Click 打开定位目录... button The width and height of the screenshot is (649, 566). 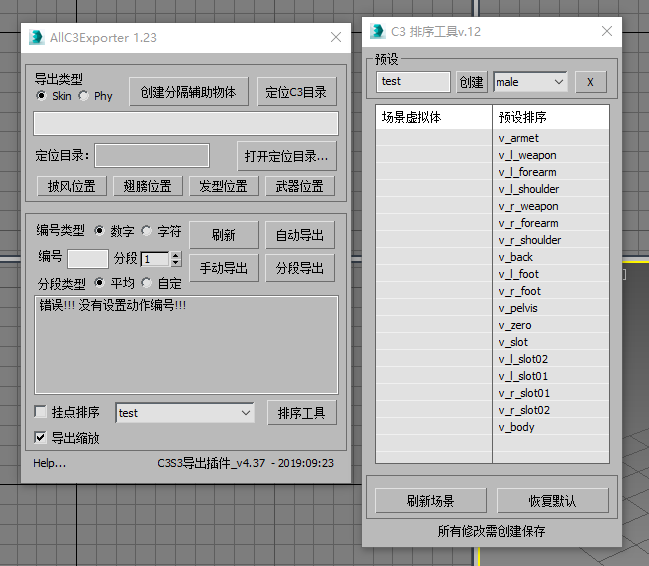click(287, 156)
